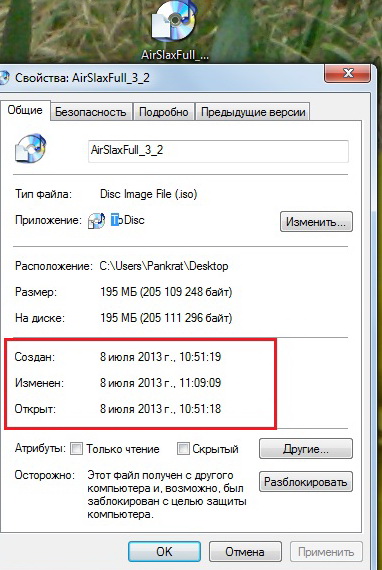Open the Безопасность tab
The image size is (382, 570).
(x=91, y=112)
